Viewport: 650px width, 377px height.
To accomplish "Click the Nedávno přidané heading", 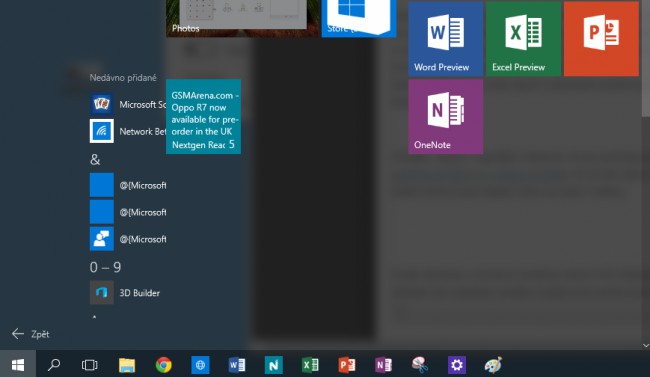I will click(x=123, y=78).
